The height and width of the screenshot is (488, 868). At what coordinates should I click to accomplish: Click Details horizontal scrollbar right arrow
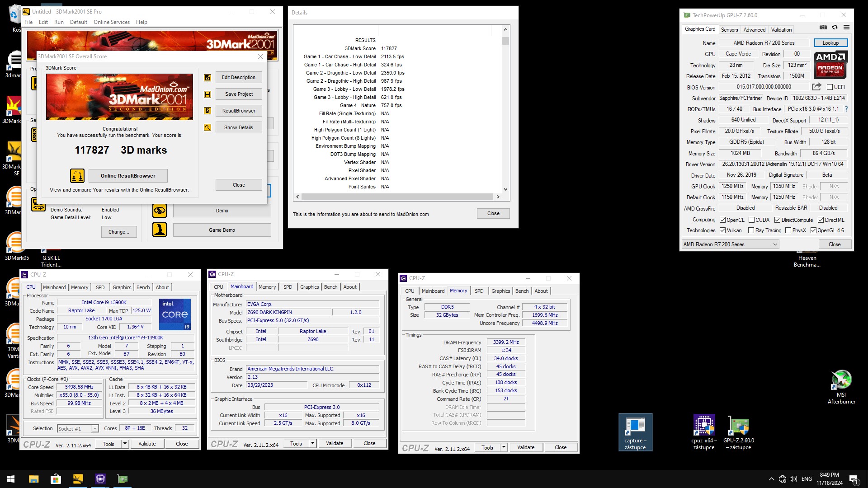(x=498, y=197)
